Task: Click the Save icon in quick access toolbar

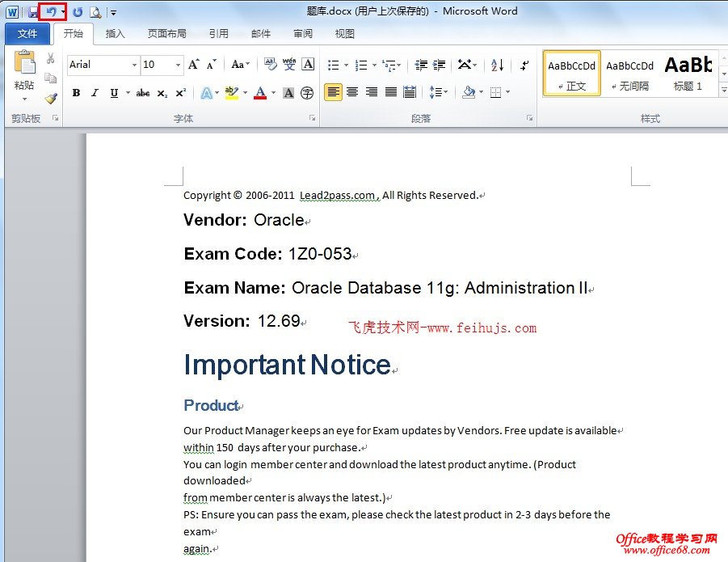Action: [x=33, y=13]
